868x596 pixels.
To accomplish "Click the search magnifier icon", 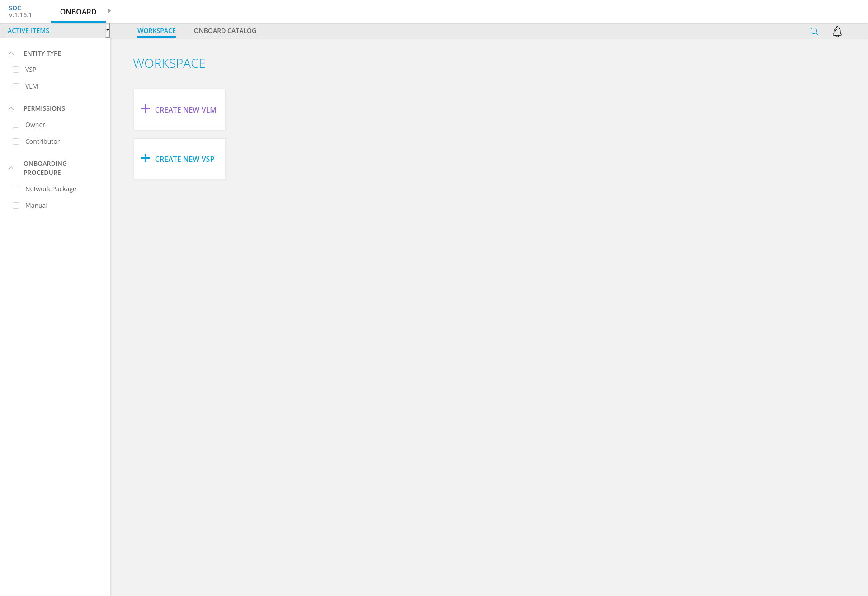I will tap(814, 31).
